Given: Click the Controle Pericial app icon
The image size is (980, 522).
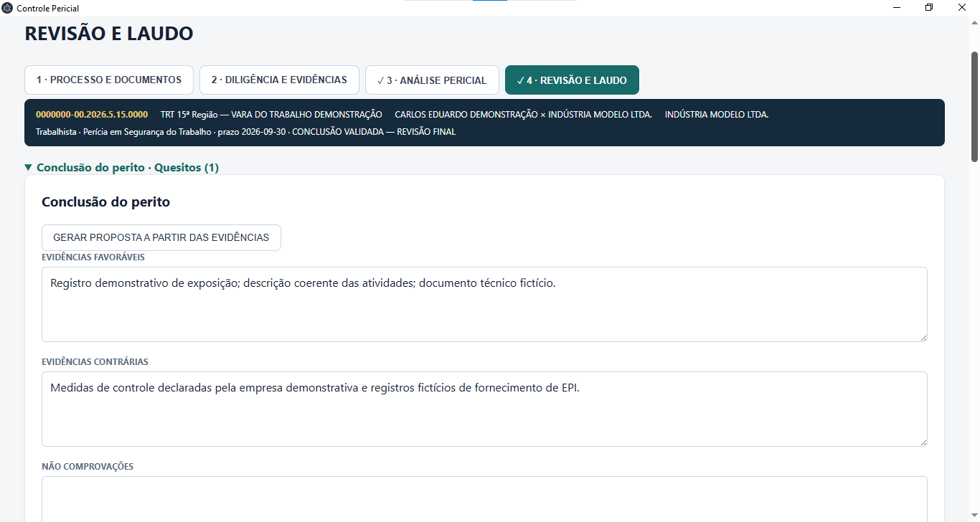Looking at the screenshot, I should [x=7, y=8].
